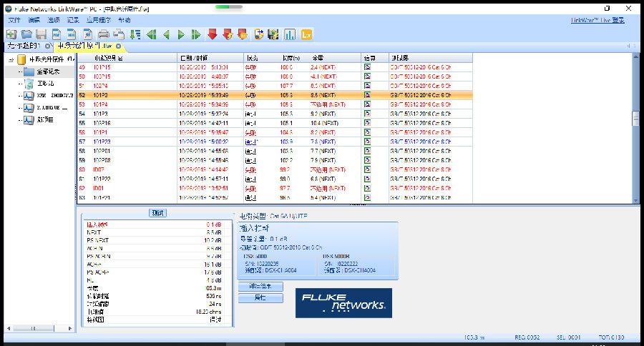Click the Save floppy disk icon
The width and height of the screenshot is (644, 346).
click(41, 35)
